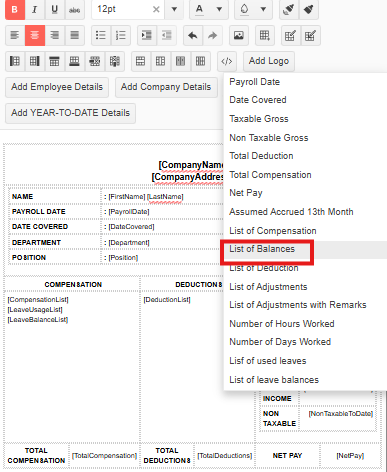Justify the paragraph text

pyautogui.click(x=75, y=35)
